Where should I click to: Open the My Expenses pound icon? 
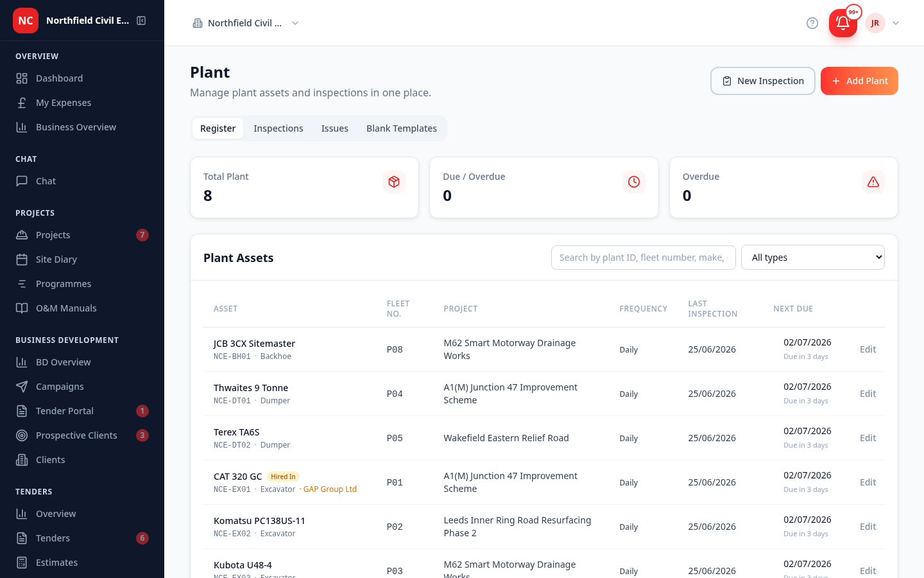[x=22, y=103]
